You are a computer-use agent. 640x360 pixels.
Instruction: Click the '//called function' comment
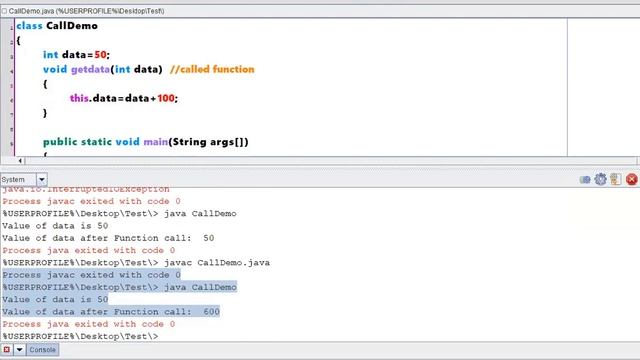coord(212,69)
